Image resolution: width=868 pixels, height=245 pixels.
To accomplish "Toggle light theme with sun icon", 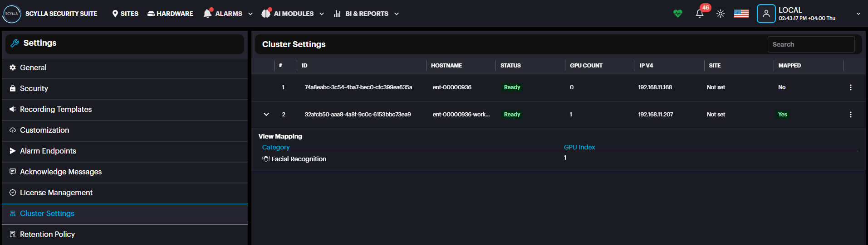I will 721,14.
